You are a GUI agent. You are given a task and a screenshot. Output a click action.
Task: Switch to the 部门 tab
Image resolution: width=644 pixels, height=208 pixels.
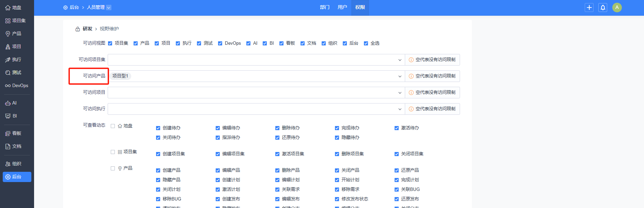pyautogui.click(x=325, y=8)
